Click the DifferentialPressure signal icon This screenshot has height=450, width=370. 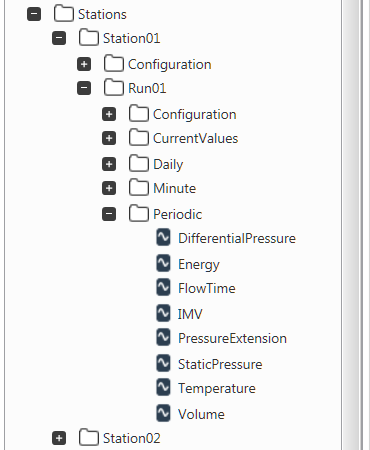point(163,237)
